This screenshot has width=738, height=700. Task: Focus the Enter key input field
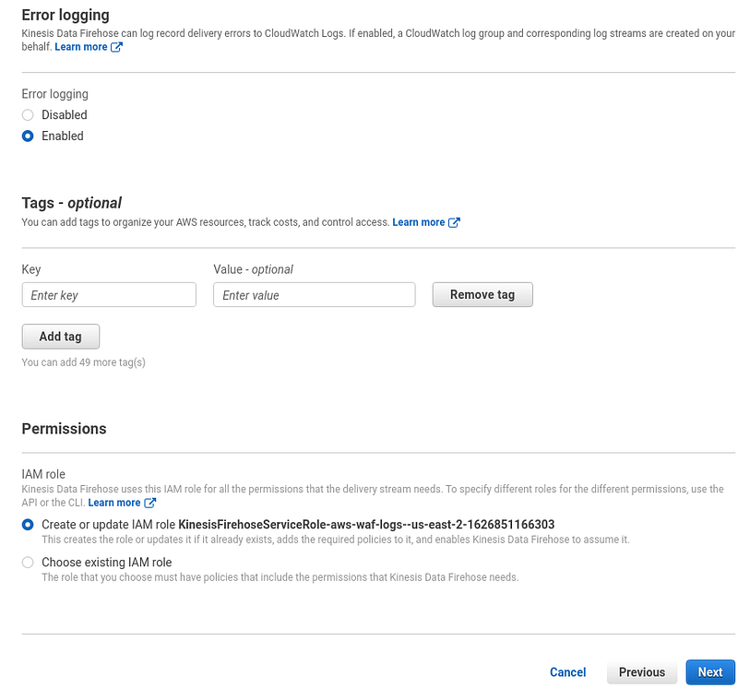[109, 295]
